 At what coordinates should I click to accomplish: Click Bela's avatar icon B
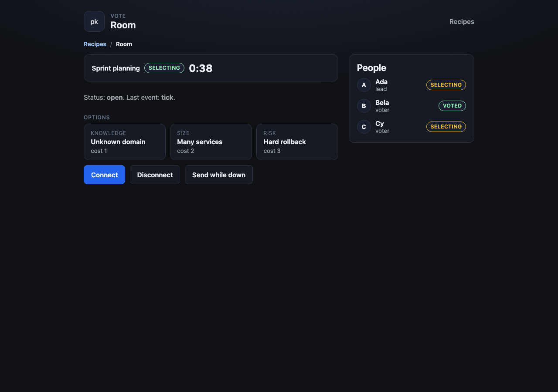pos(364,106)
